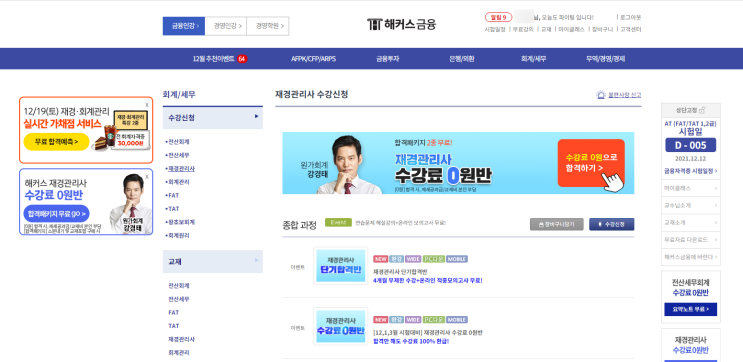Click the PC다운 tag on 단기합격반 row

pos(433,259)
